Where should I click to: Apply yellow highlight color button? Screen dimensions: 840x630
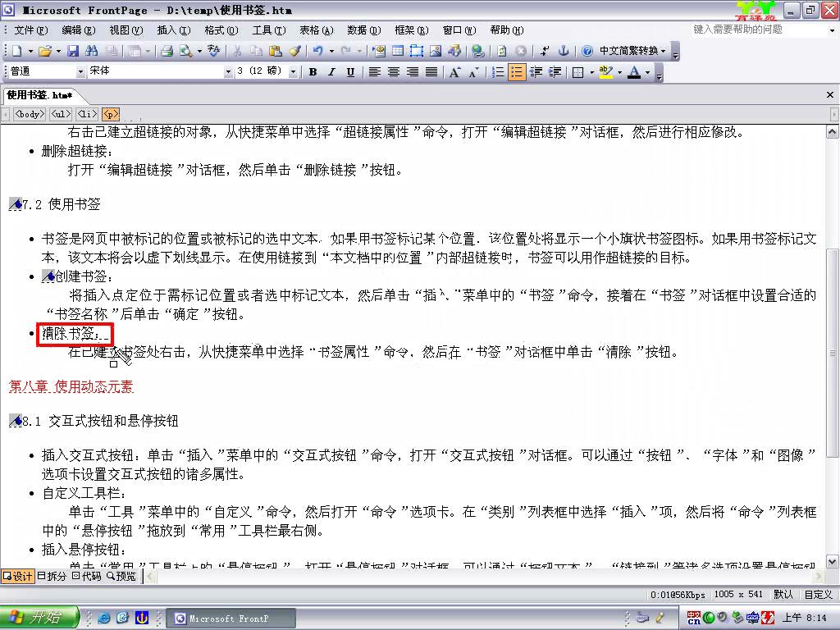[x=606, y=72]
